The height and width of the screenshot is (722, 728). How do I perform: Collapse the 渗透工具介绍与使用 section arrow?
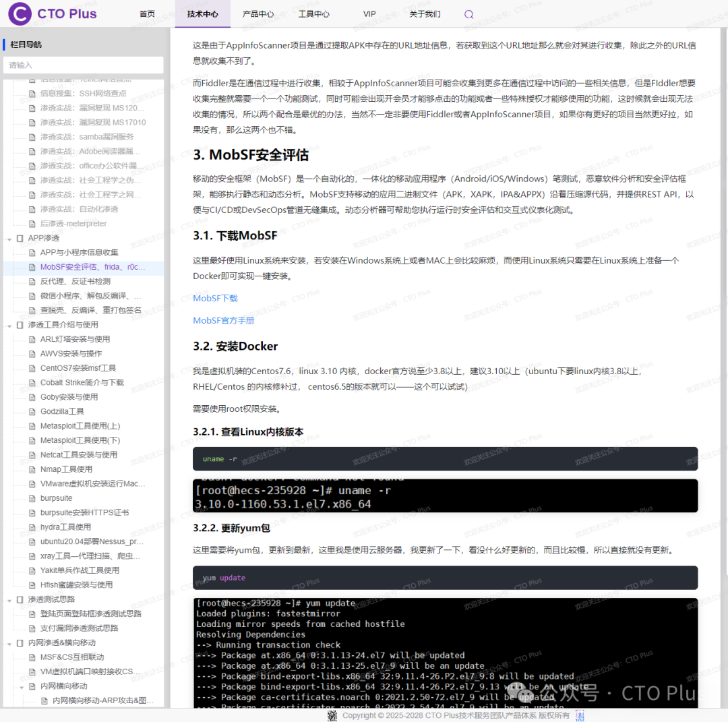point(9,326)
